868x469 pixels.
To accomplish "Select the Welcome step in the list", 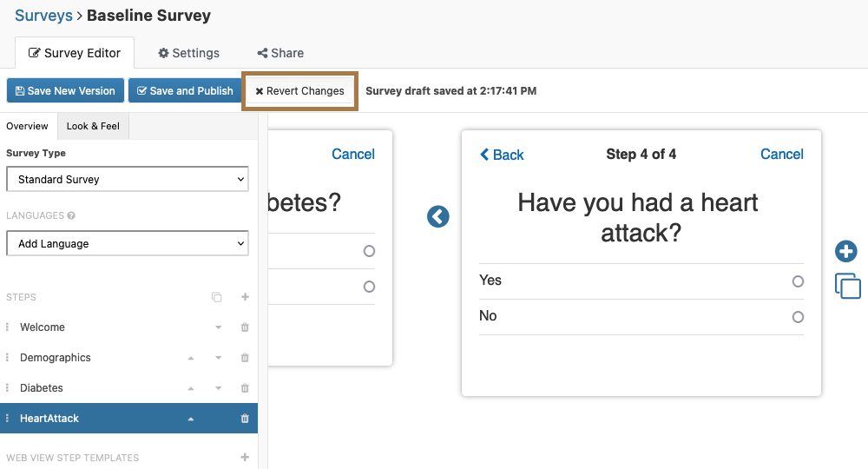I will click(43, 327).
